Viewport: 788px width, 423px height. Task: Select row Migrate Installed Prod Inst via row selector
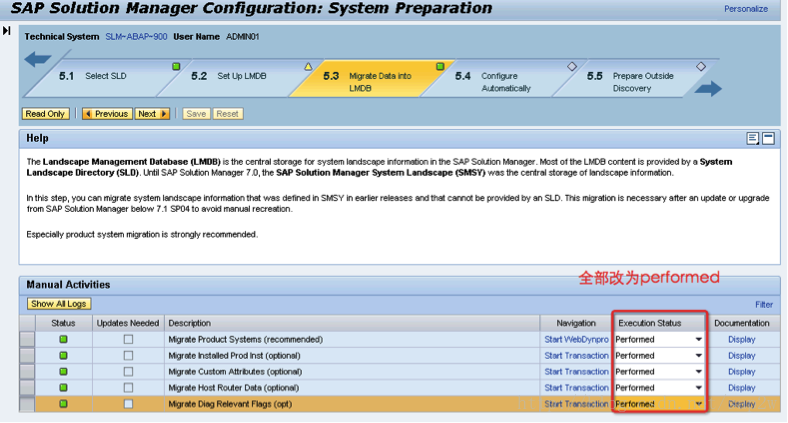coord(27,356)
